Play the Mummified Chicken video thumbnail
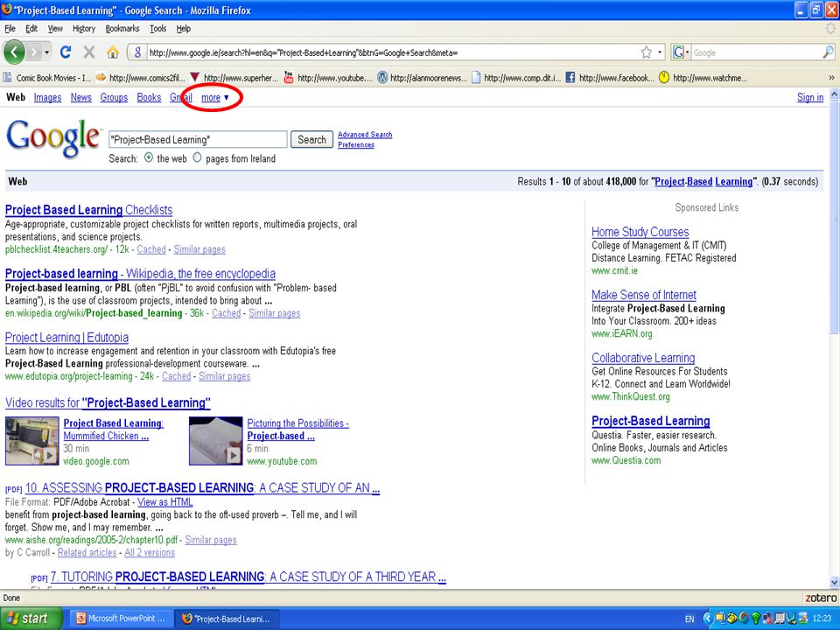Screen dimensions: 840x630 (x=32, y=441)
